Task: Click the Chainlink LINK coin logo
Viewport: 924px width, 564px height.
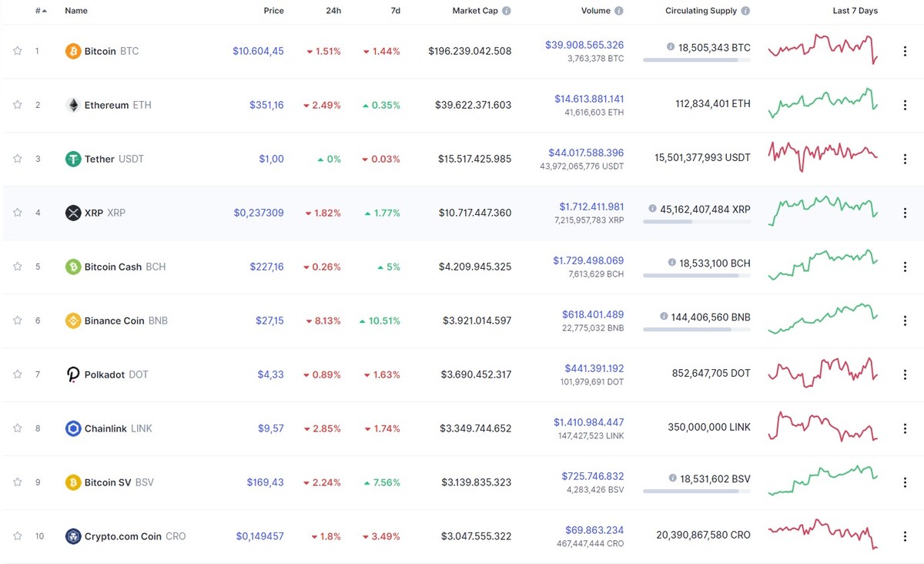Action: coord(73,428)
